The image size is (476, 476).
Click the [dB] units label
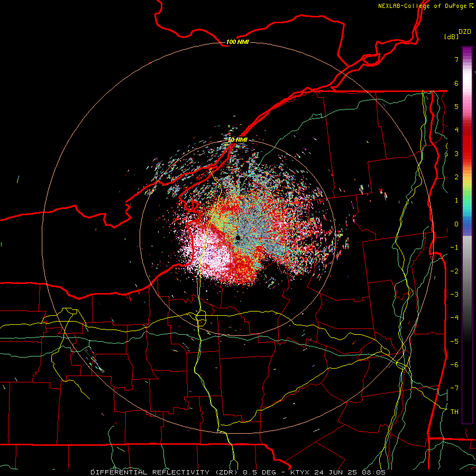pos(452,36)
